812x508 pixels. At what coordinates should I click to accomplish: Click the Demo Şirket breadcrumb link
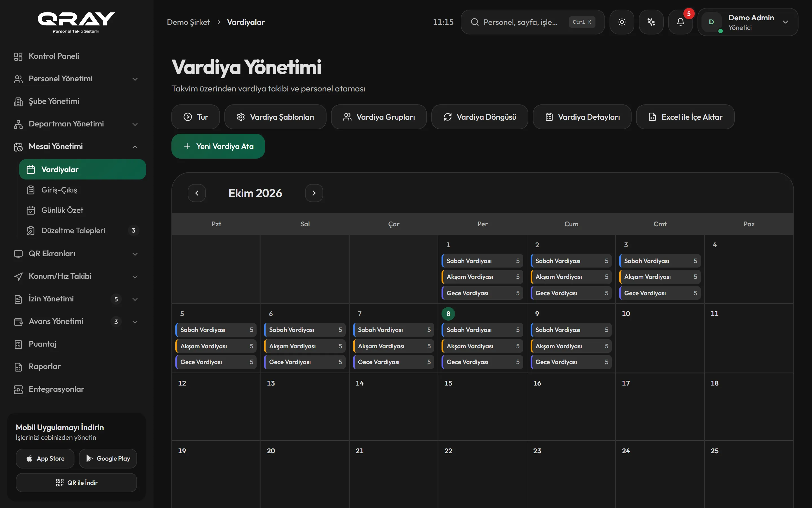pyautogui.click(x=188, y=22)
